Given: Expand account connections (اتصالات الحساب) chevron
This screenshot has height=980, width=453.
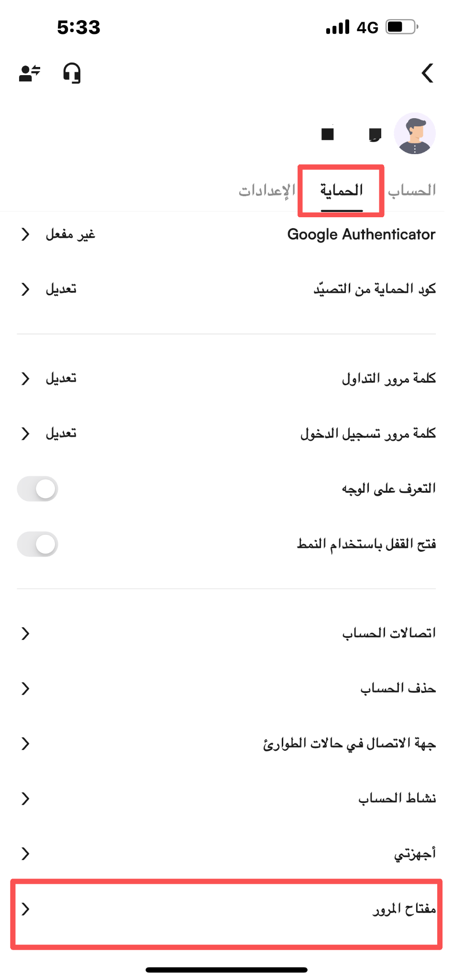Looking at the screenshot, I should click(x=25, y=634).
